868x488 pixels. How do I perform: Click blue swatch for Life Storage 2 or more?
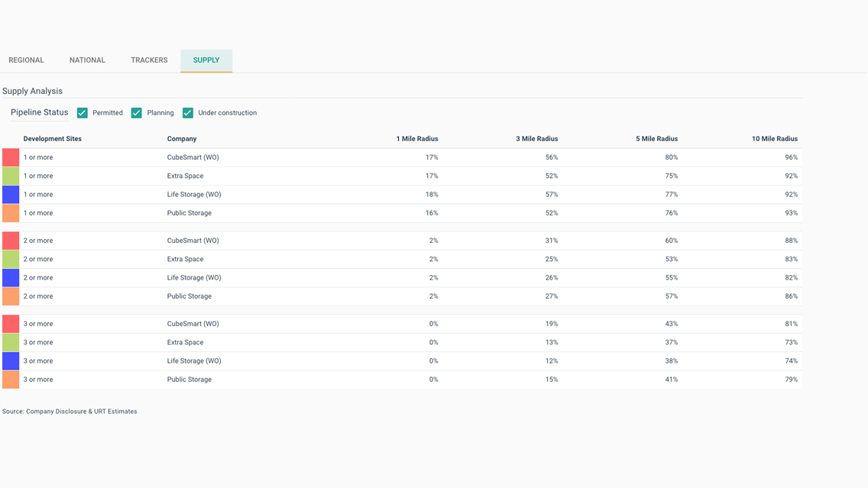11,278
